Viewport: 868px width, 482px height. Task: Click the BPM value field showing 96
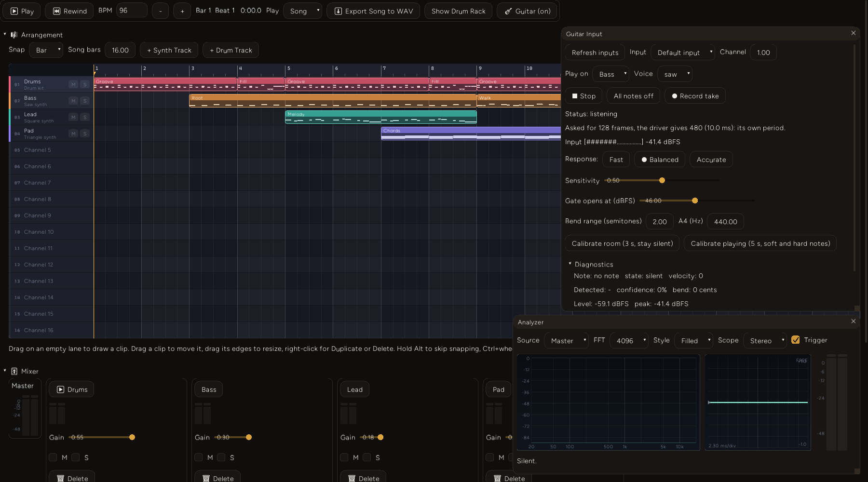[132, 10]
